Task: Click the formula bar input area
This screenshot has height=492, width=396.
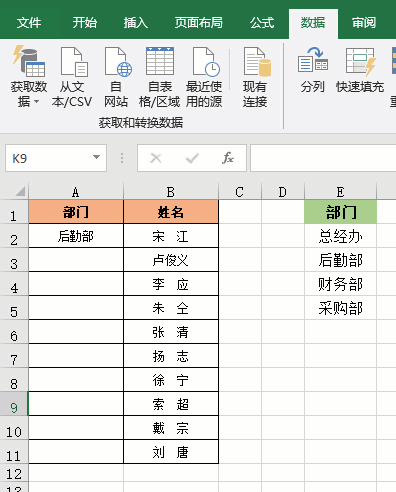Action: [323, 158]
